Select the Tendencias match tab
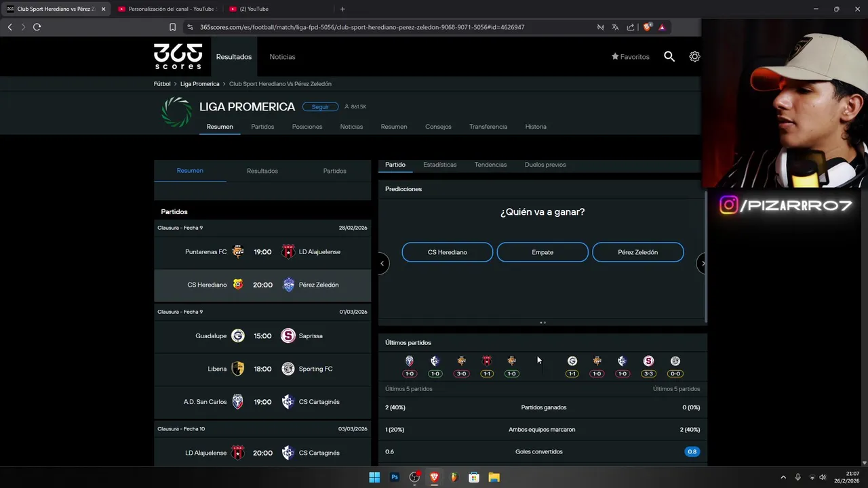Viewport: 868px width, 488px height. click(490, 165)
